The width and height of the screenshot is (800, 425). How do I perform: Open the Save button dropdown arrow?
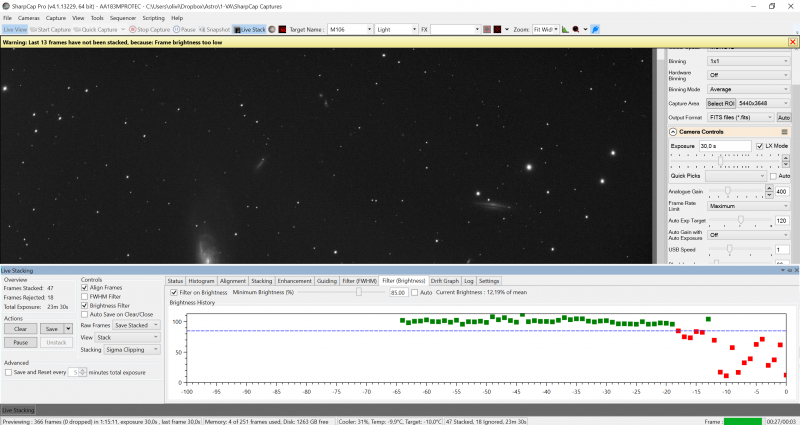click(x=68, y=329)
